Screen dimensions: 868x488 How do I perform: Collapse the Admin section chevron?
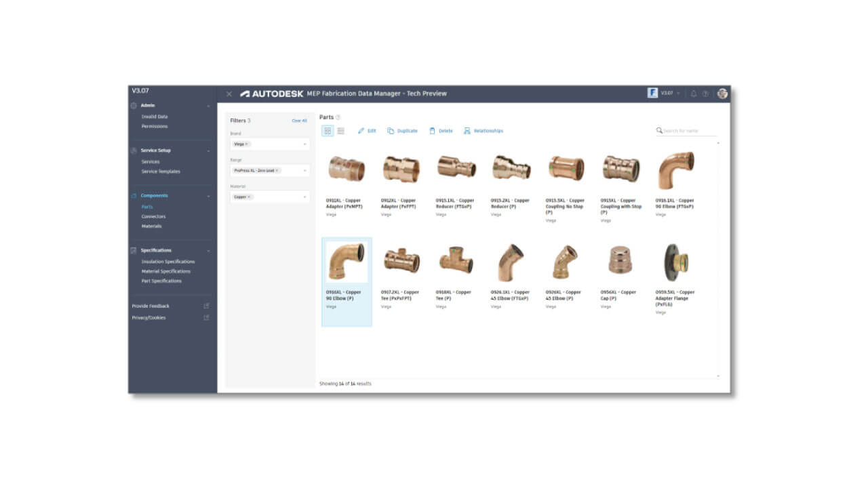[x=209, y=106]
